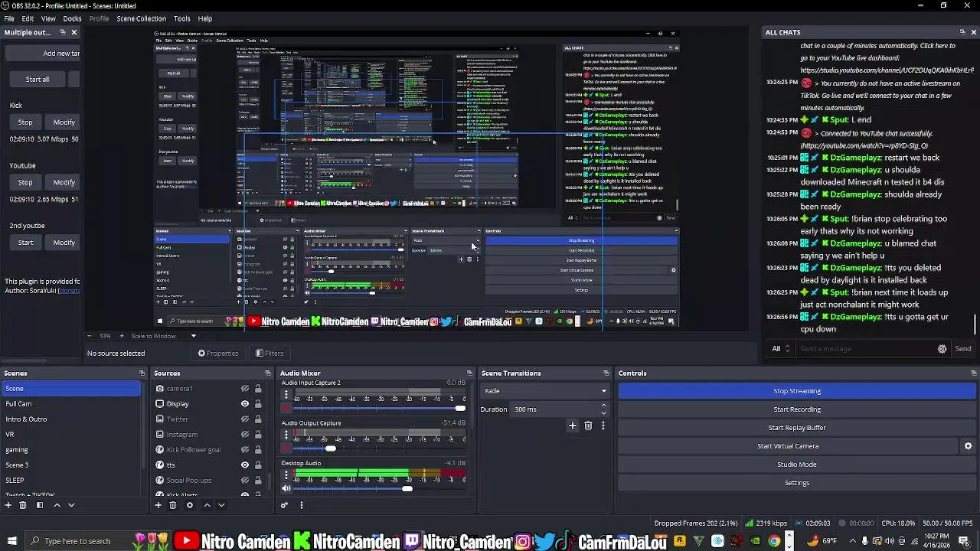Remove selected scene with the trash icon
980x551 pixels.
(23, 505)
